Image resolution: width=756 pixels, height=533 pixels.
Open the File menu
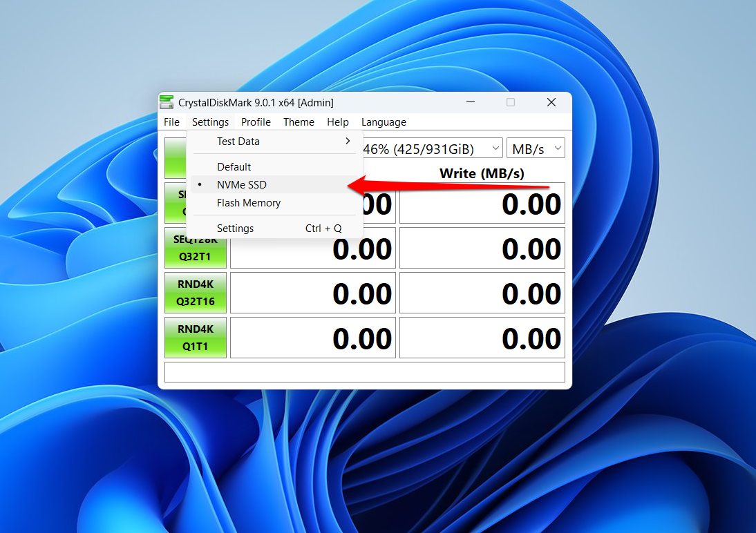pos(171,122)
